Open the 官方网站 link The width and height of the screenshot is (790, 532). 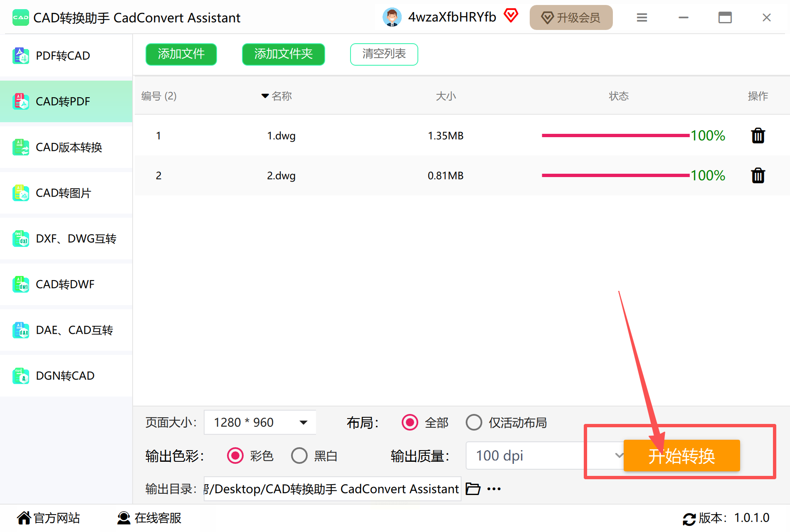coord(48,518)
